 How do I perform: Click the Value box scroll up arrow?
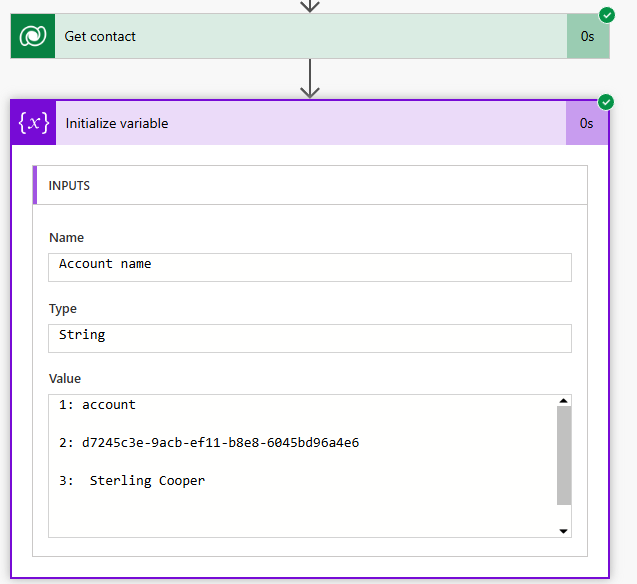pos(564,401)
